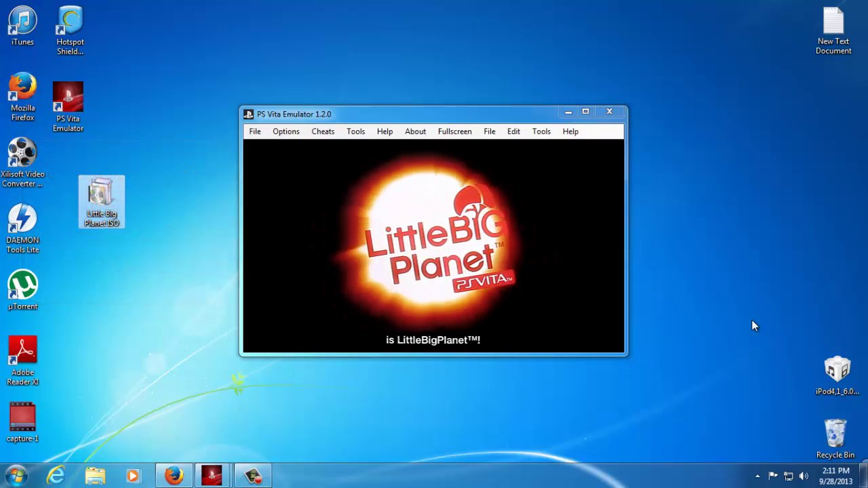Select the Adobe Reader XI desktop icon
868x488 pixels.
22,361
